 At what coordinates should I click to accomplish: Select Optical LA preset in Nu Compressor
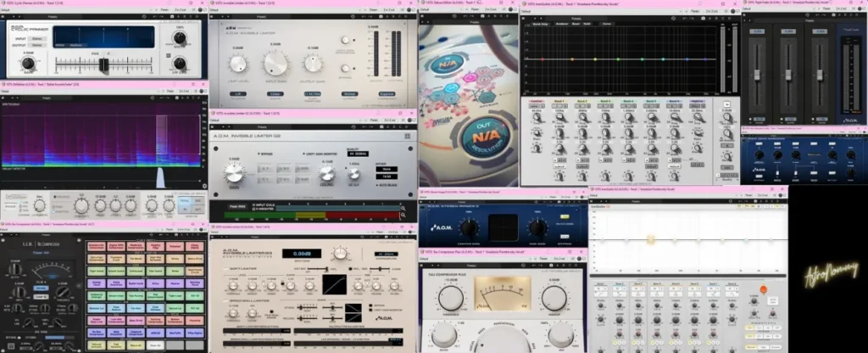(x=173, y=307)
